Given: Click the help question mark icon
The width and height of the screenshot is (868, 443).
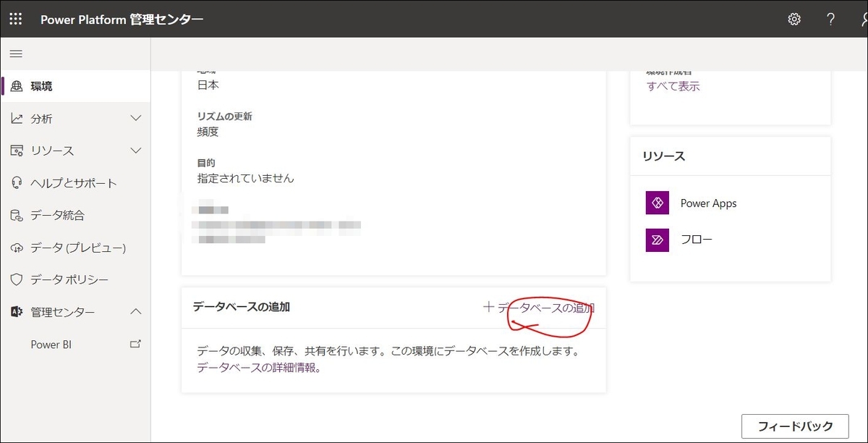Looking at the screenshot, I should click(831, 19).
